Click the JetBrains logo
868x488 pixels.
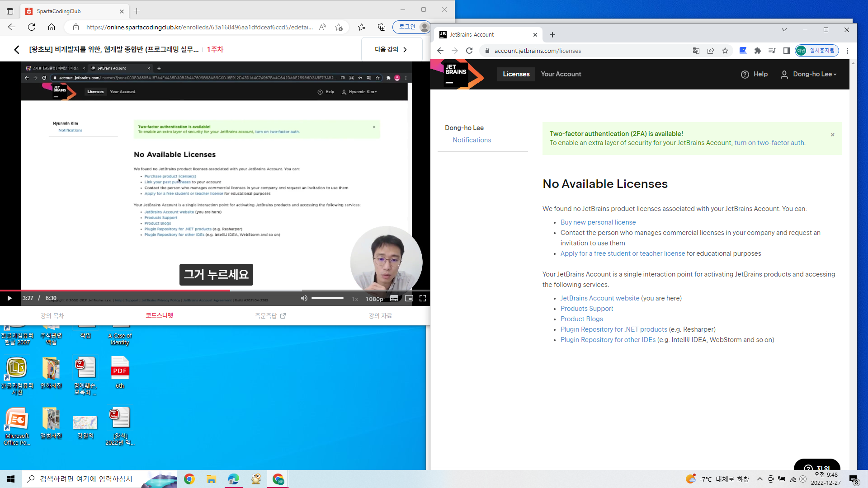pyautogui.click(x=458, y=74)
